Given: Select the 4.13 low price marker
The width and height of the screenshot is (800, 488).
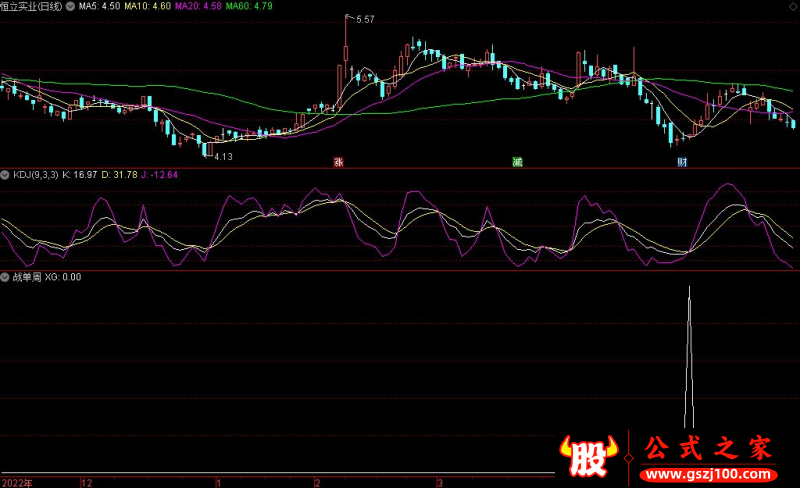Looking at the screenshot, I should 222,157.
